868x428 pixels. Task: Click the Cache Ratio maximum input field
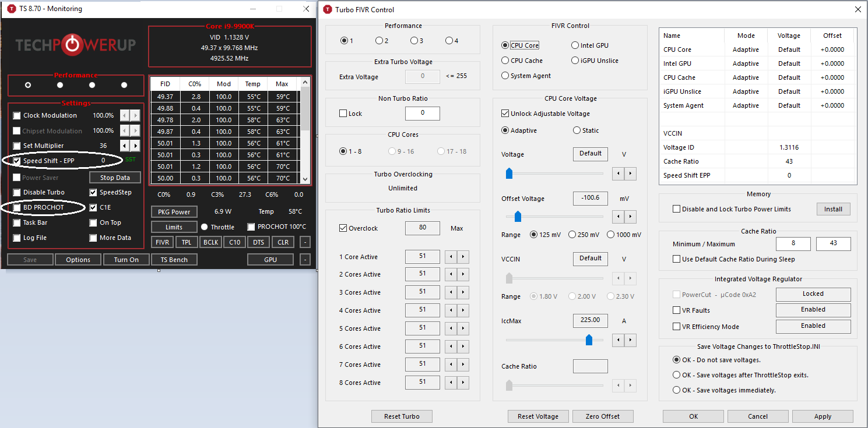[x=833, y=244]
